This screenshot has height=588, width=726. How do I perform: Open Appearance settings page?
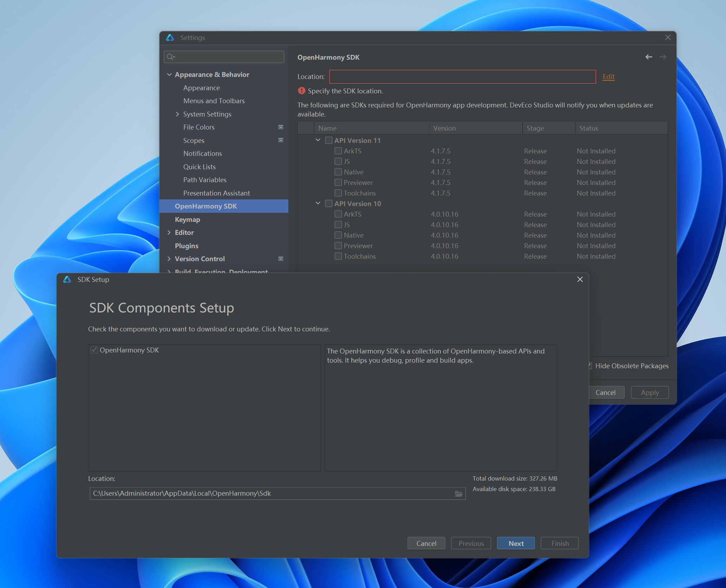point(202,88)
